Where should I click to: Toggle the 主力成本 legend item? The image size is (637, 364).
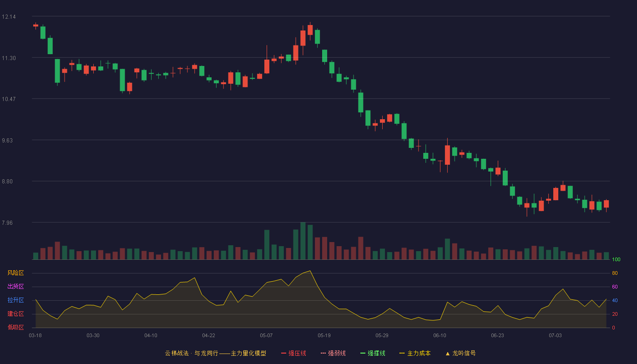(415, 353)
